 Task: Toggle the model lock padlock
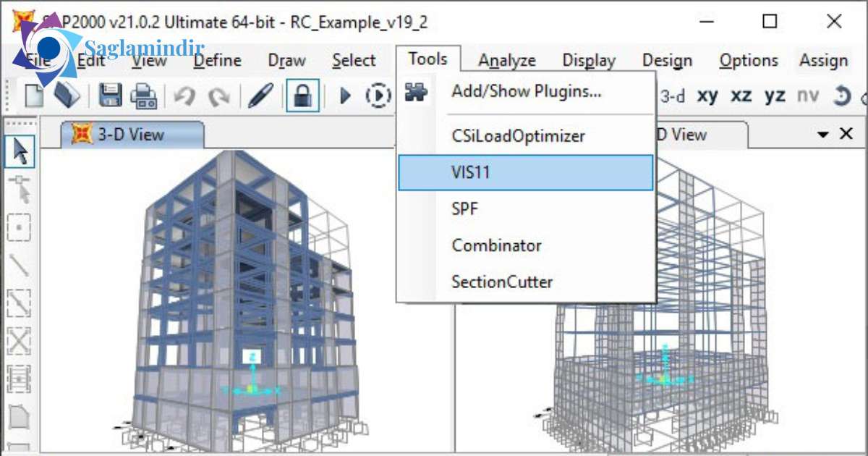point(302,96)
